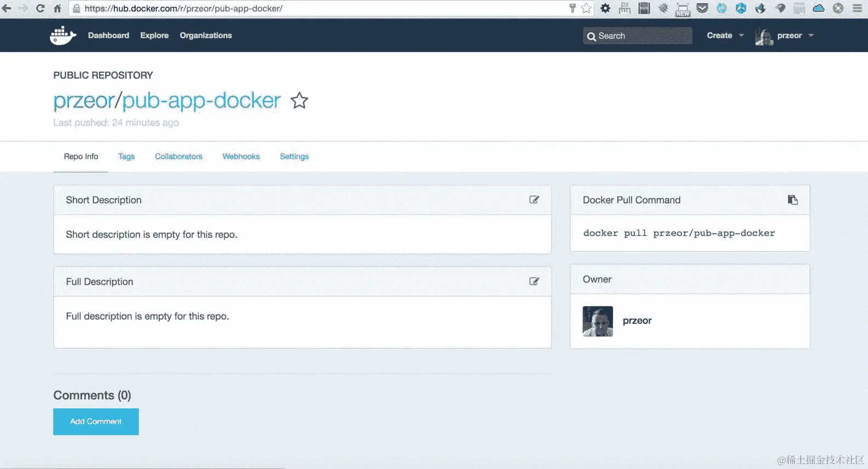Open the Chrome hamburger menu

pyautogui.click(x=857, y=8)
